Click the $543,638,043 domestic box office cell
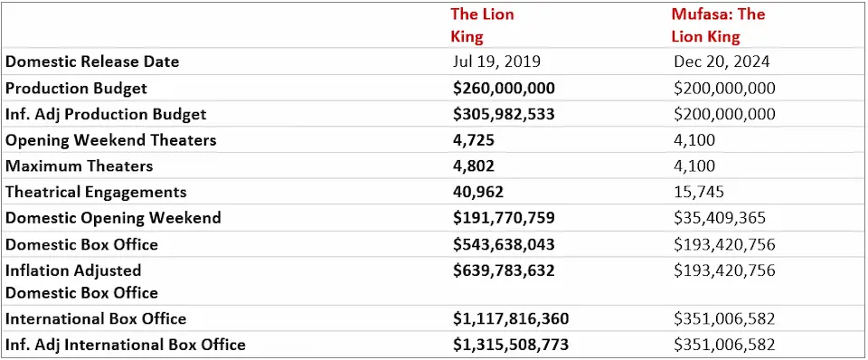The width and height of the screenshot is (868, 360). (504, 244)
